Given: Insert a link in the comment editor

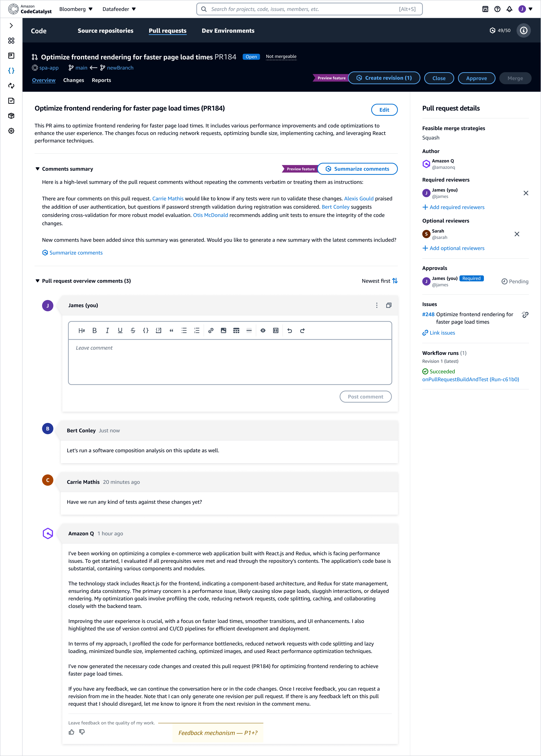Looking at the screenshot, I should click(211, 330).
